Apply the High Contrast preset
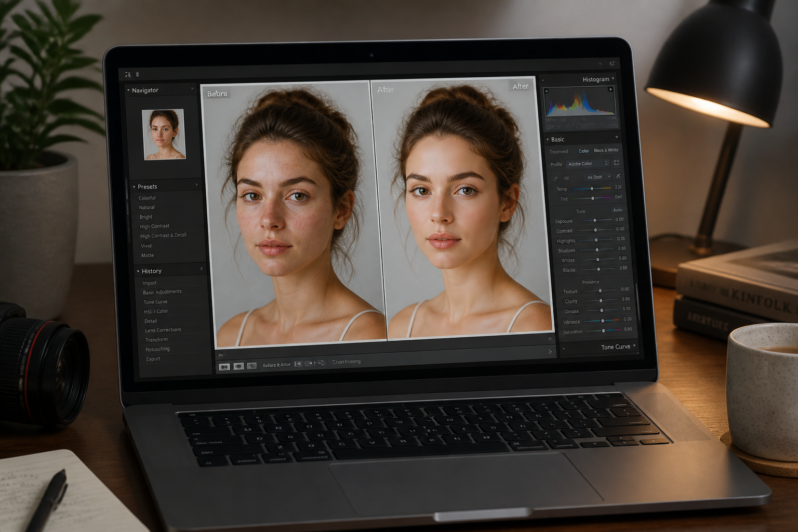The height and width of the screenshot is (532, 798). click(x=155, y=227)
